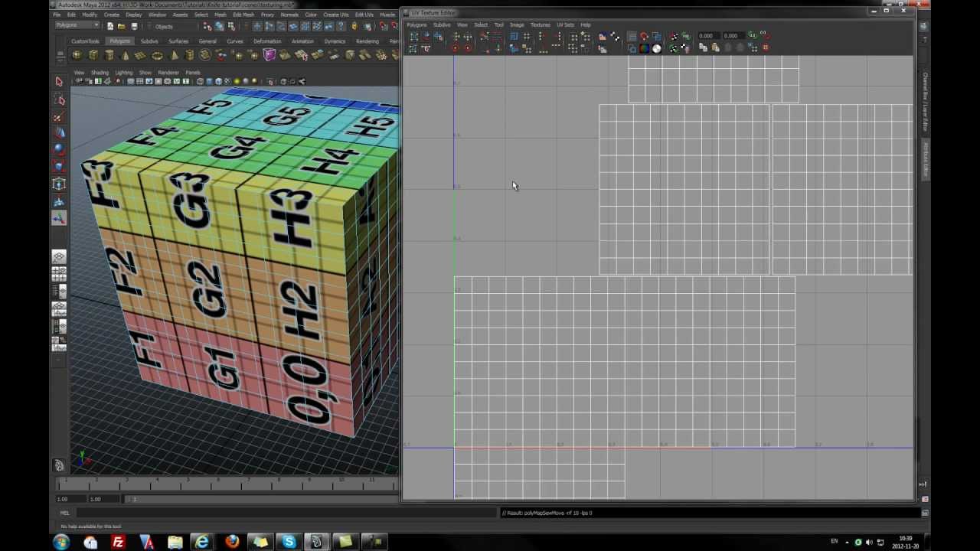Viewport: 980px width, 551px height.
Task: Open UV Sets menu in UV editor
Action: coord(565,24)
